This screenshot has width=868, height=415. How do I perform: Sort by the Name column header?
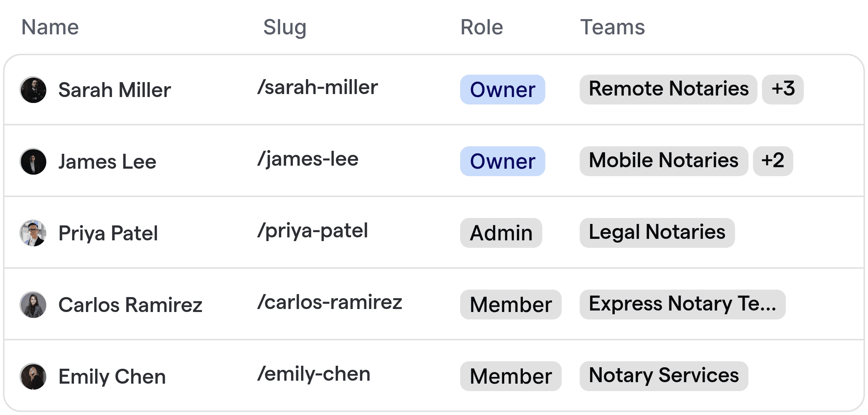click(50, 27)
